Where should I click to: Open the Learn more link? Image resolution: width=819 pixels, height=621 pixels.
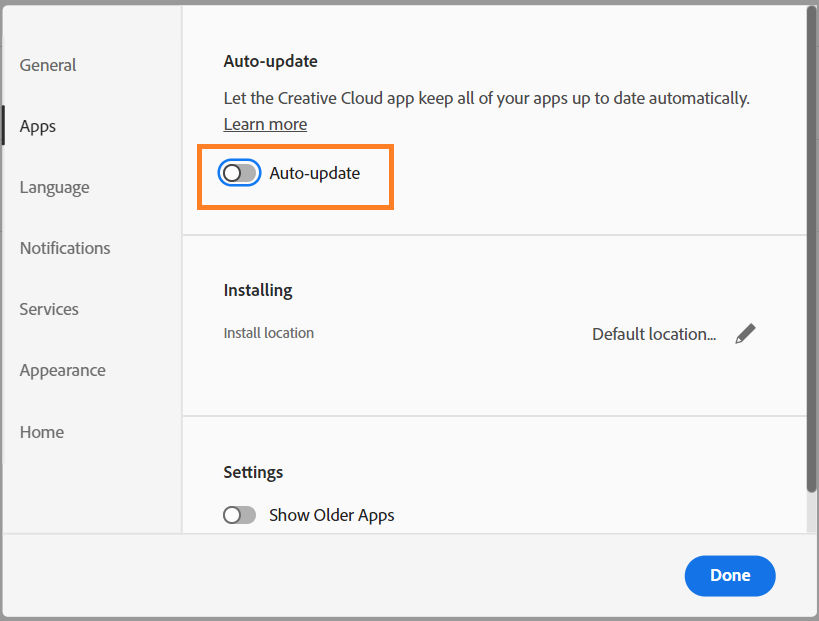point(265,124)
